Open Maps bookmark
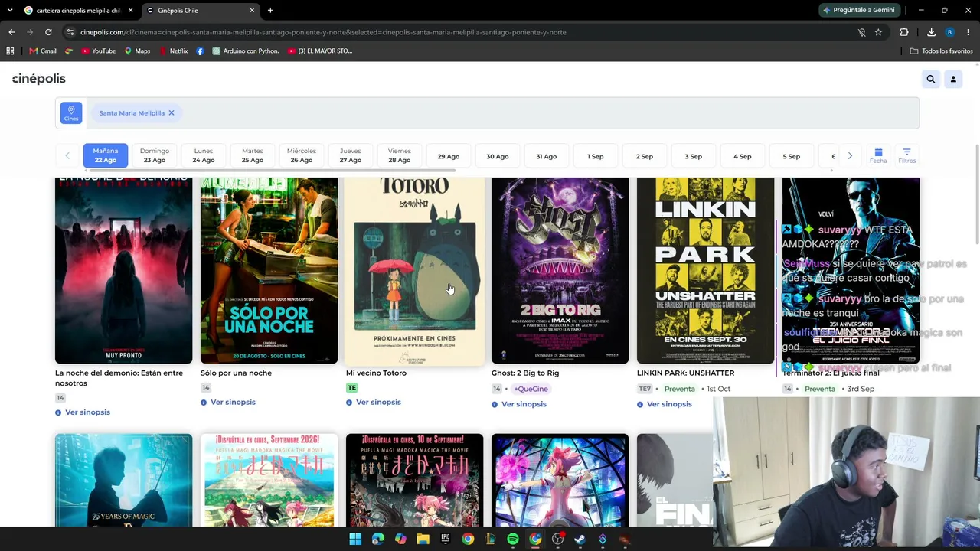This screenshot has width=980, height=551. [137, 51]
